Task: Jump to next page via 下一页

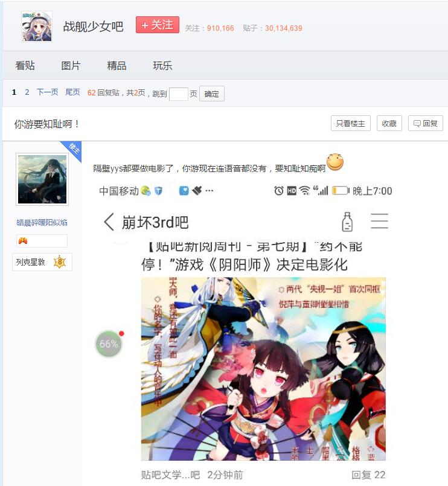Action: click(x=48, y=92)
